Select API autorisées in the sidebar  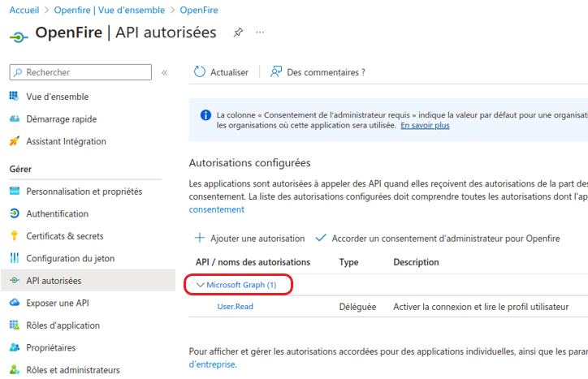89,281
